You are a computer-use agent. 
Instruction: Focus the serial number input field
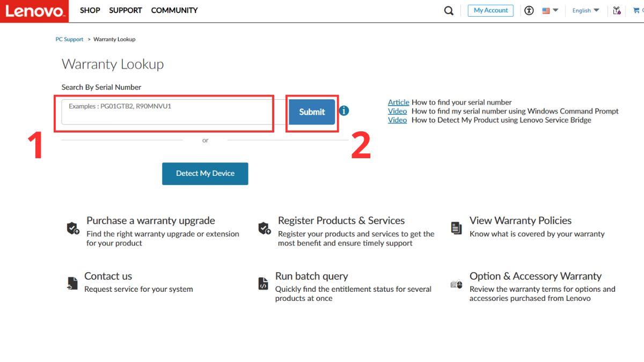pyautogui.click(x=166, y=112)
